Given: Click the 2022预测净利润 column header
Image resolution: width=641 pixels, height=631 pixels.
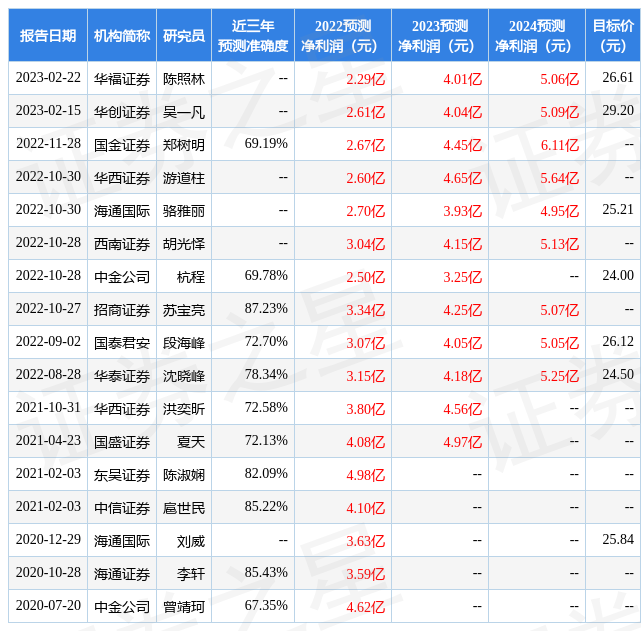Looking at the screenshot, I should pos(343,36).
